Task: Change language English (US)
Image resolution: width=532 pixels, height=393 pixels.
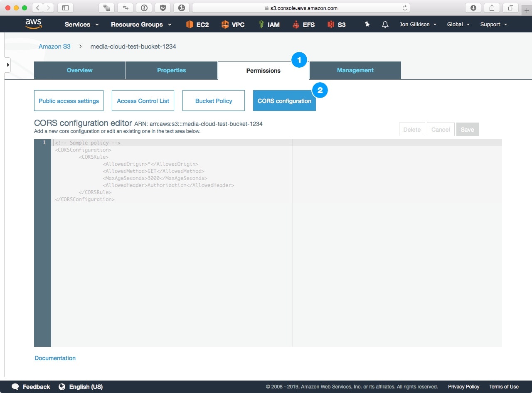Action: (x=86, y=387)
